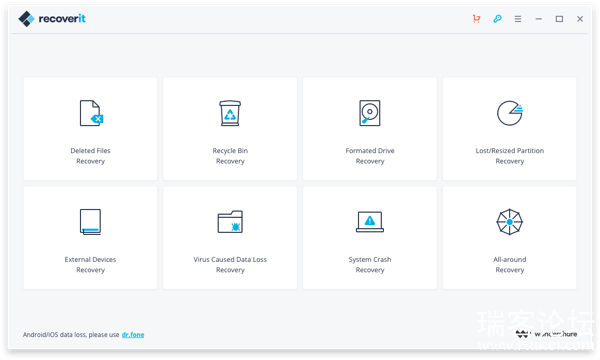
Task: Click the All-around Recovery wheel icon
Action: 510,222
